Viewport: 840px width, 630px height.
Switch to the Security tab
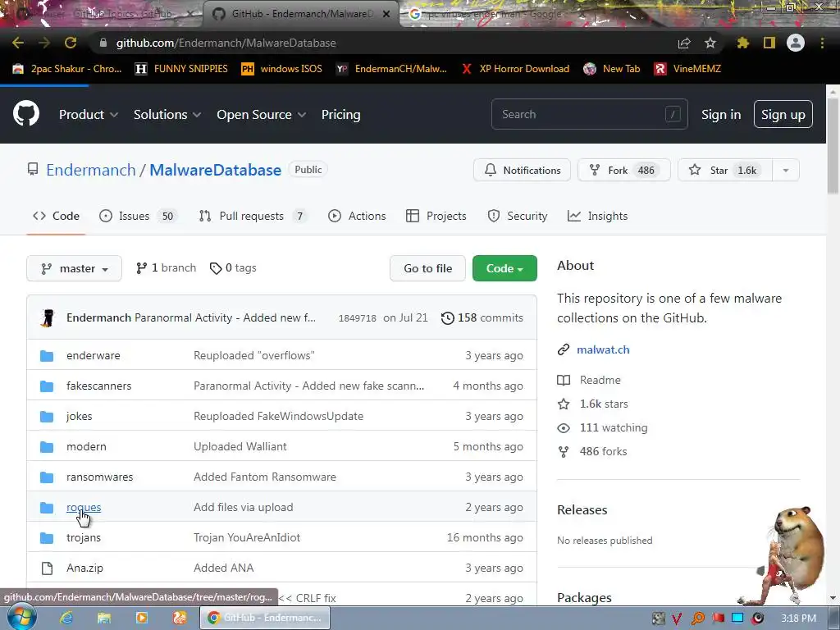pyautogui.click(x=517, y=216)
